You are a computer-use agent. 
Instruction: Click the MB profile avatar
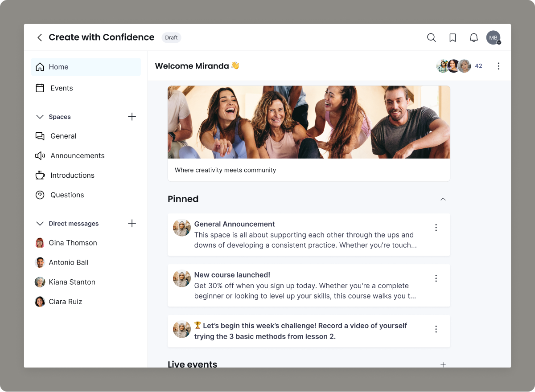click(494, 37)
